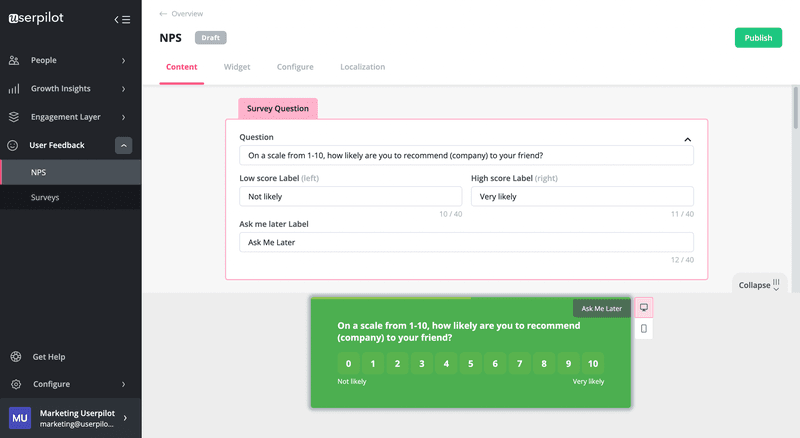Image resolution: width=800 pixels, height=438 pixels.
Task: Switch to the Localization tab
Action: click(362, 67)
